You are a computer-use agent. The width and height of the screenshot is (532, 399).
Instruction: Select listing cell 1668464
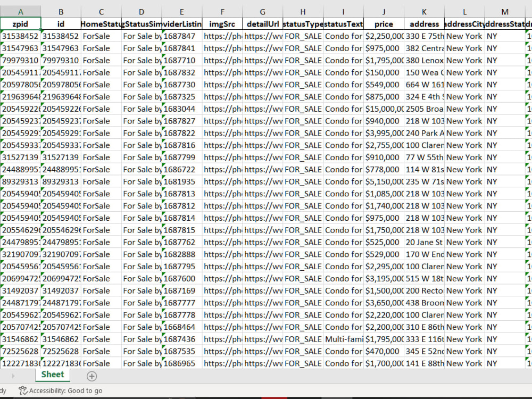pyautogui.click(x=182, y=327)
